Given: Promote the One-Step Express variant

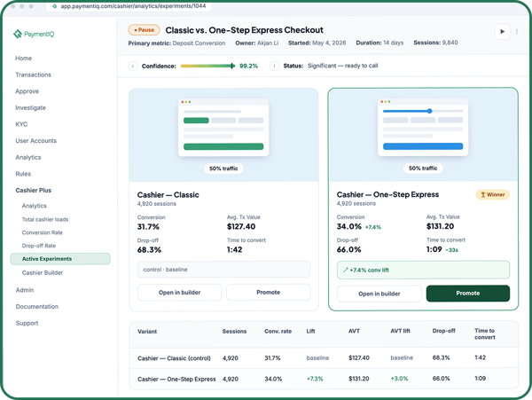Looking at the screenshot, I should point(468,294).
